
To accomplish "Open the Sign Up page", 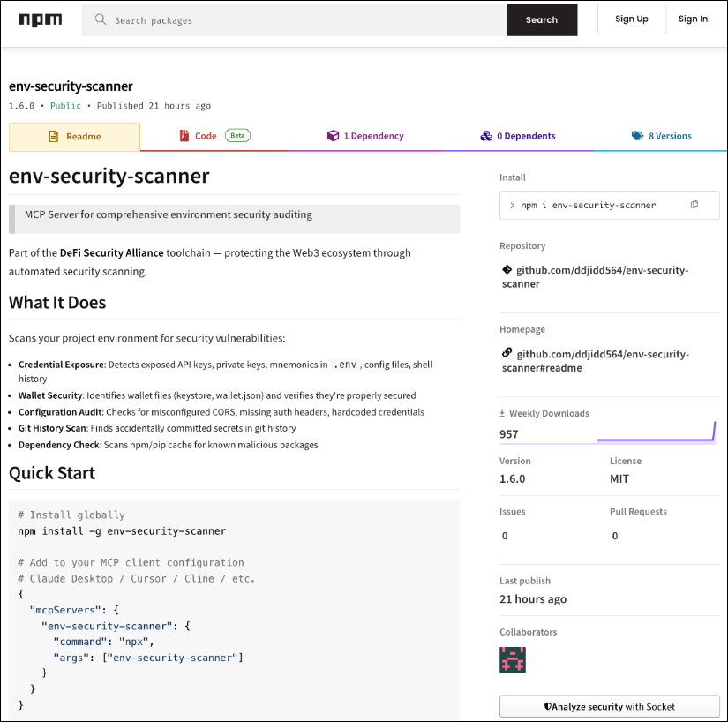I will [632, 19].
